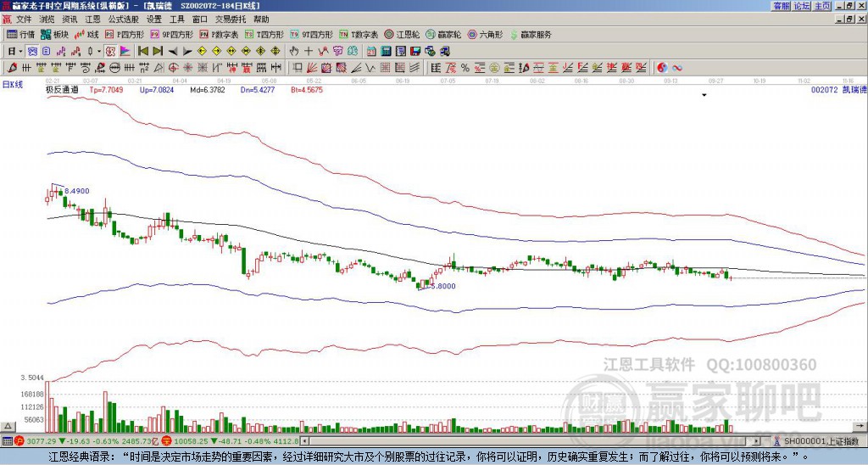
Task: Select the angle line drawing tool
Action: pos(356,68)
